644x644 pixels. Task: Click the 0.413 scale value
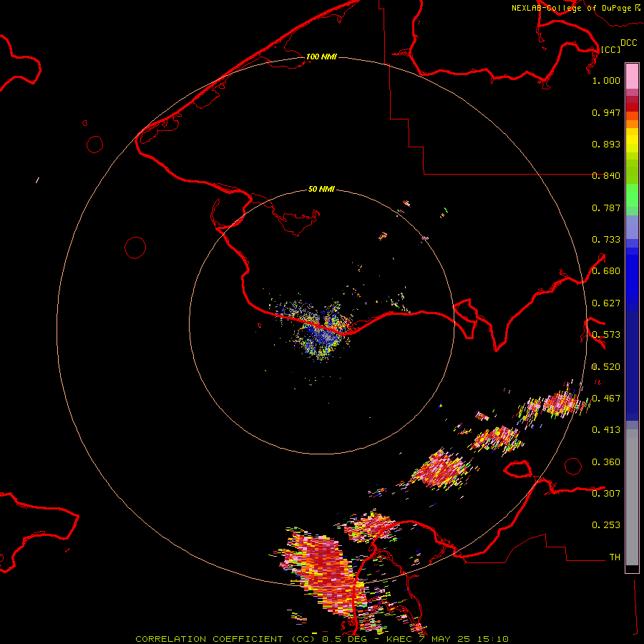(x=606, y=430)
